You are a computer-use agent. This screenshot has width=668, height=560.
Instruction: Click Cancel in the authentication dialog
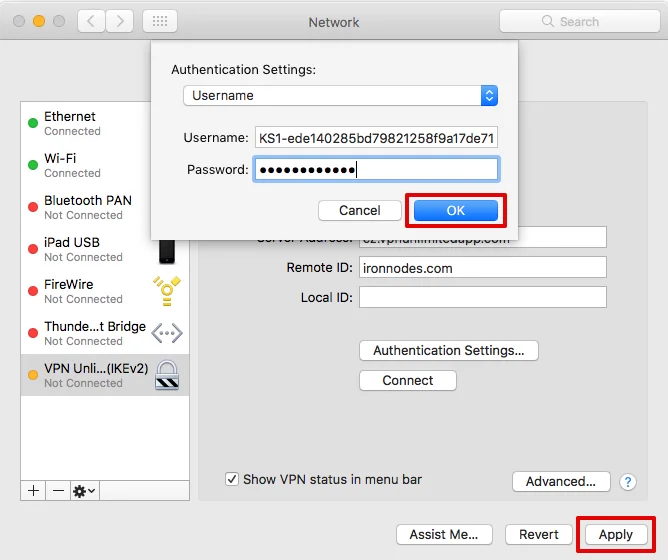click(359, 210)
